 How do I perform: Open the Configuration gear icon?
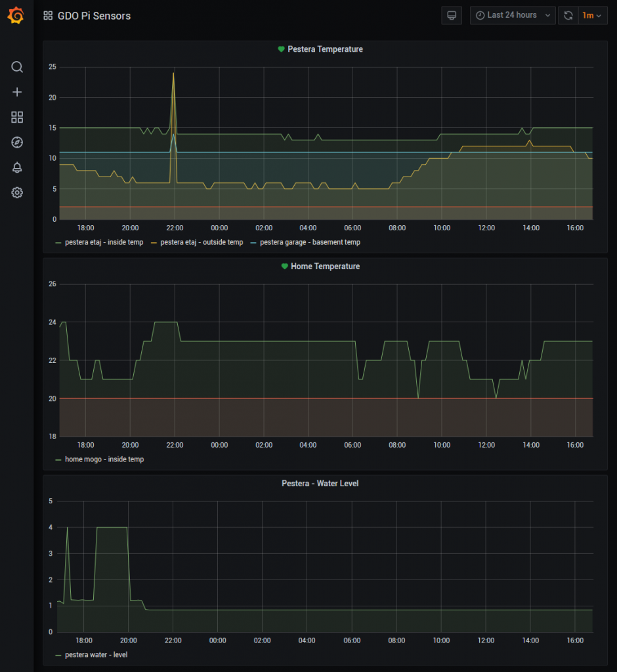pyautogui.click(x=17, y=192)
